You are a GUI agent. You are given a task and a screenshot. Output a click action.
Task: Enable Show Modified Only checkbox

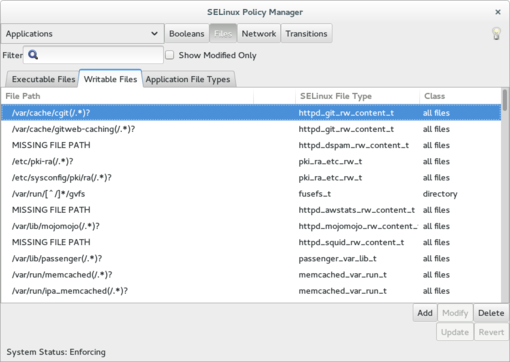[x=170, y=55]
